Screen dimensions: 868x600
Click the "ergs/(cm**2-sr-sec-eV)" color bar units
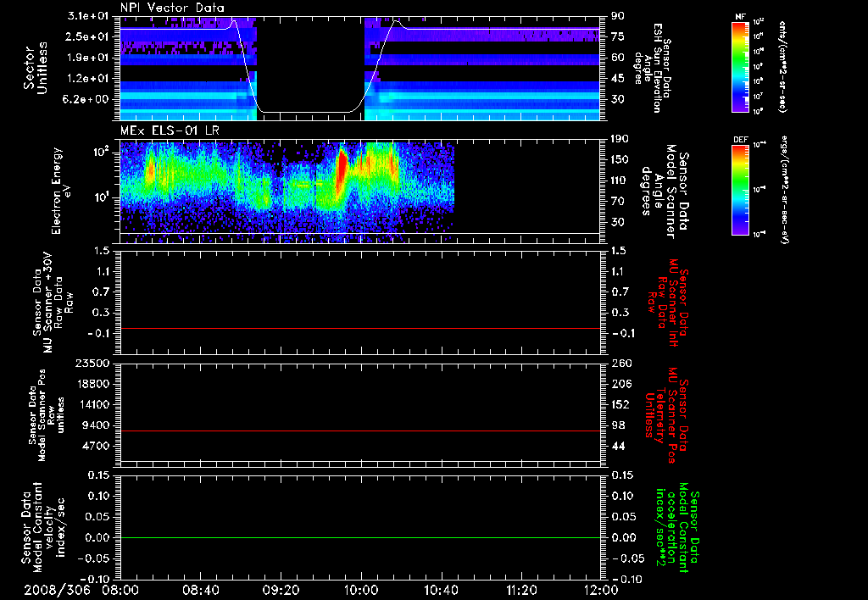coord(783,190)
